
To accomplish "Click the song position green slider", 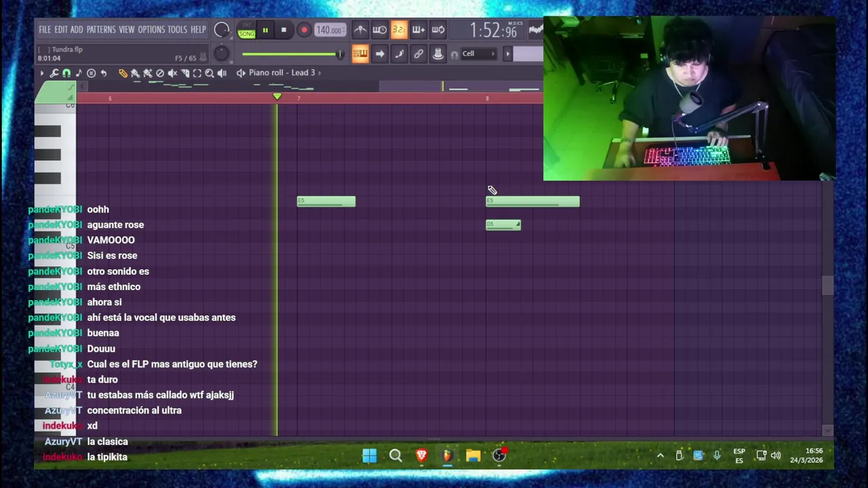I will [x=292, y=54].
